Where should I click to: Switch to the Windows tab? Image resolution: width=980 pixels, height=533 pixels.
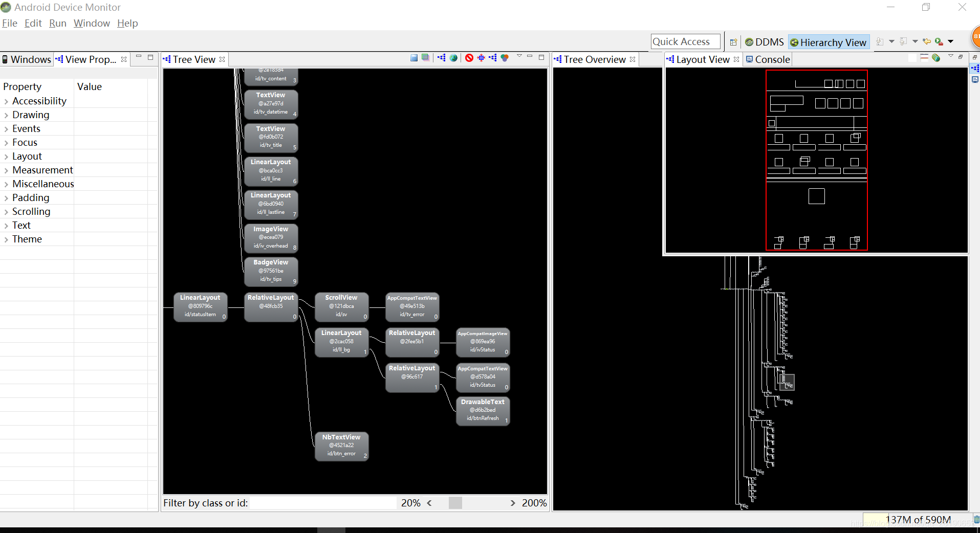point(27,59)
